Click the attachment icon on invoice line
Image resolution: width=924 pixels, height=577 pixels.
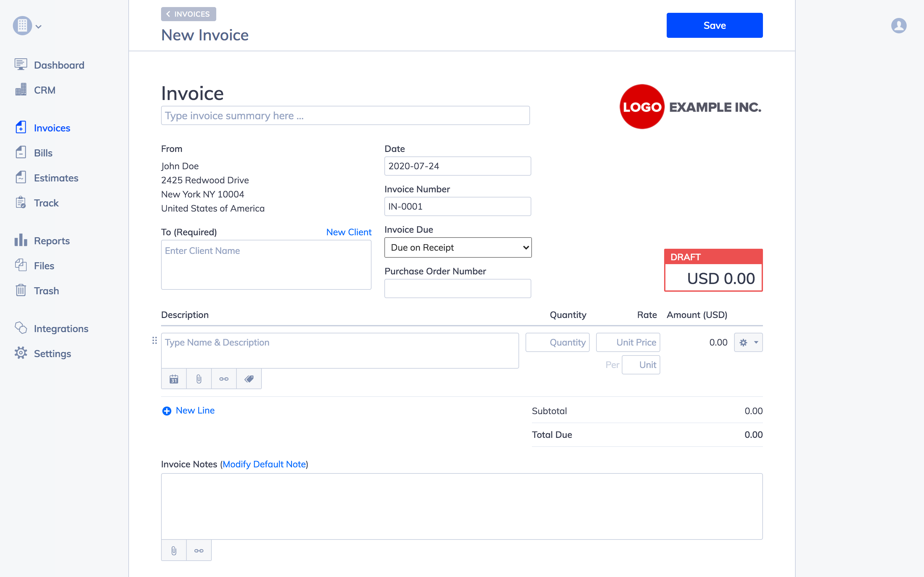198,379
